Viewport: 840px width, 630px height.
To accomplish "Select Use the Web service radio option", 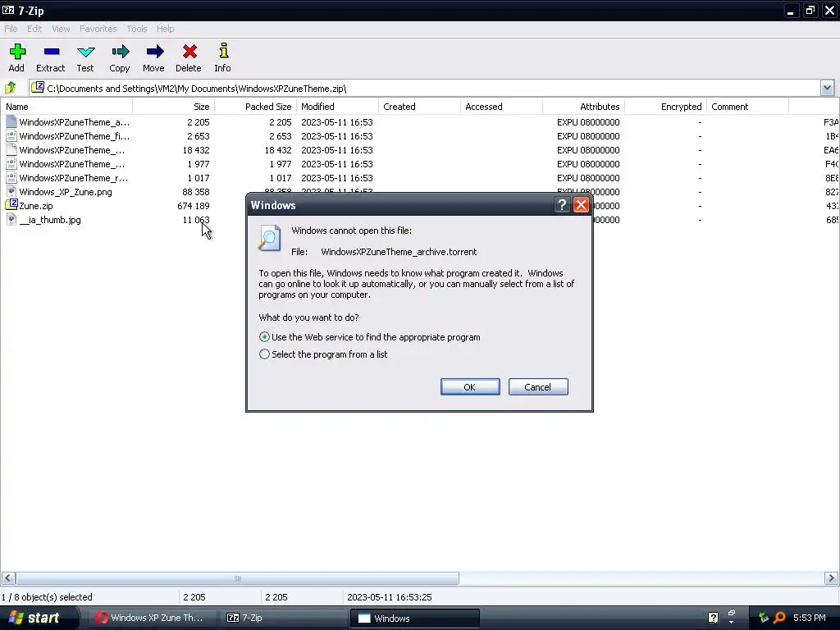I will coord(264,337).
